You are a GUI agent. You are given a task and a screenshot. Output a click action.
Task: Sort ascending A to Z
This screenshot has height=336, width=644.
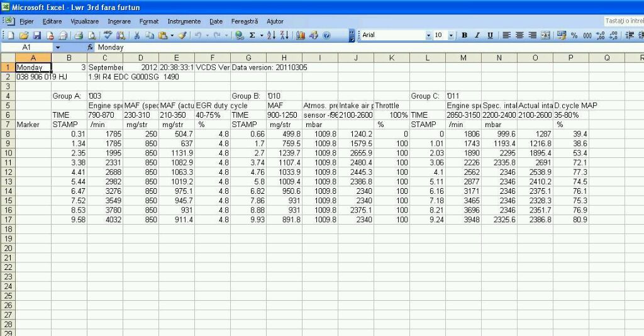[271, 36]
